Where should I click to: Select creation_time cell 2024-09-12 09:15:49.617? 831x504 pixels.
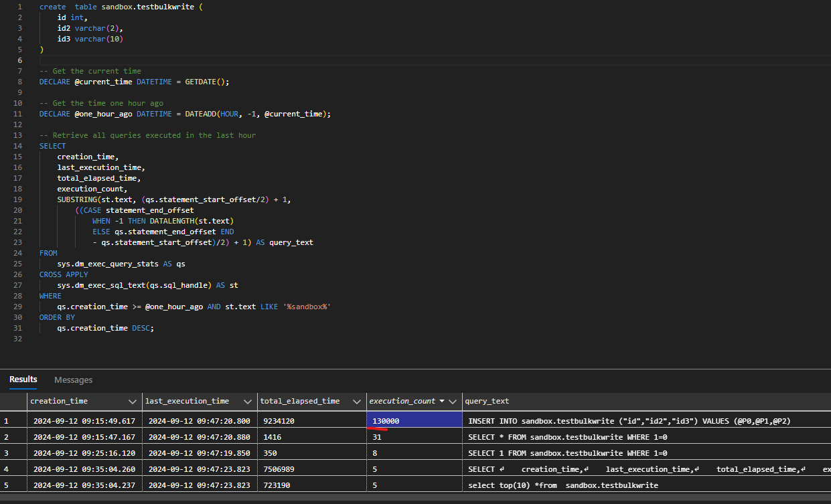point(84,421)
